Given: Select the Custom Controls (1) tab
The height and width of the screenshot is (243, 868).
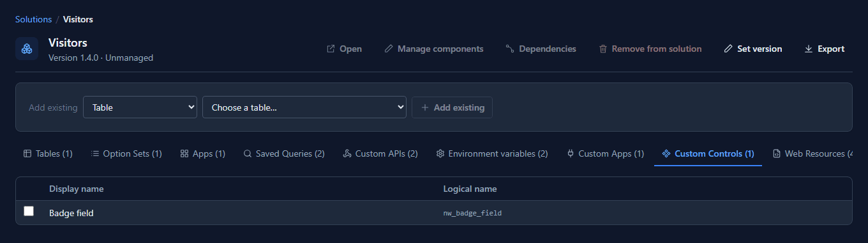Looking at the screenshot, I should [x=708, y=153].
